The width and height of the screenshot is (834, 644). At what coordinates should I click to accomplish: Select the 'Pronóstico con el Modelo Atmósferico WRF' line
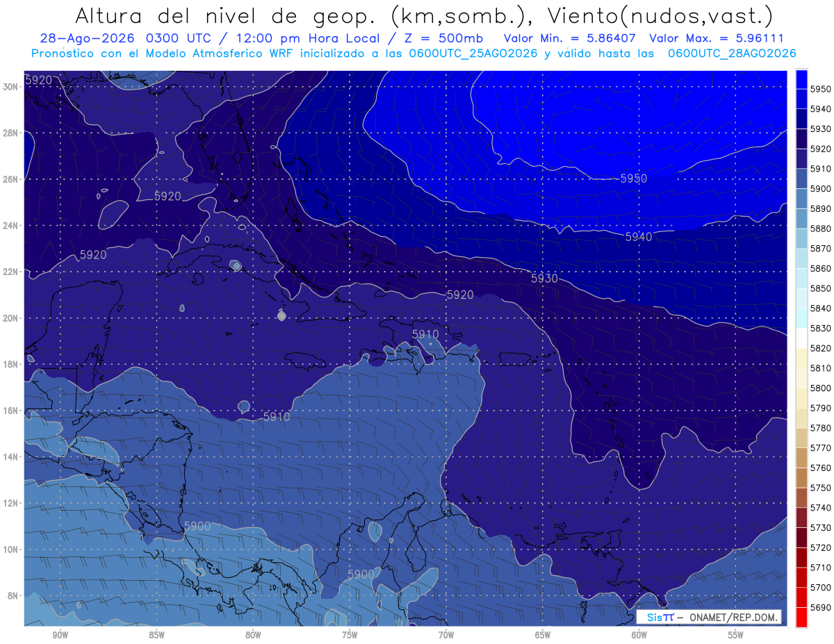pyautogui.click(x=164, y=53)
